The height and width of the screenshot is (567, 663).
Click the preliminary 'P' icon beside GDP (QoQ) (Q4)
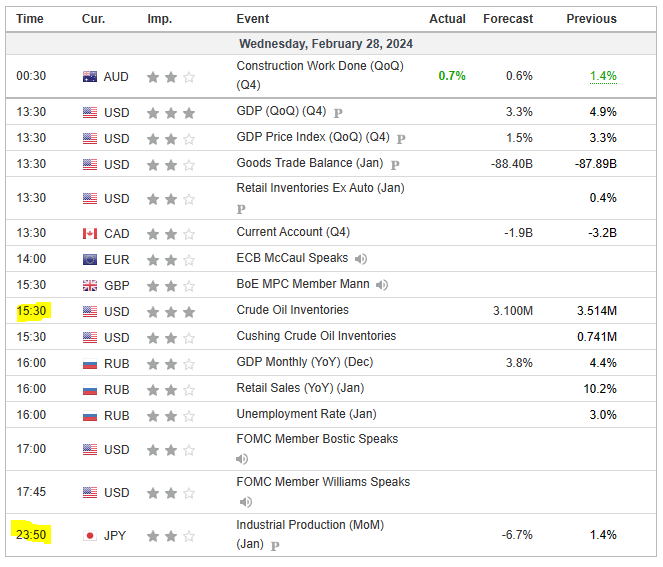pyautogui.click(x=338, y=113)
